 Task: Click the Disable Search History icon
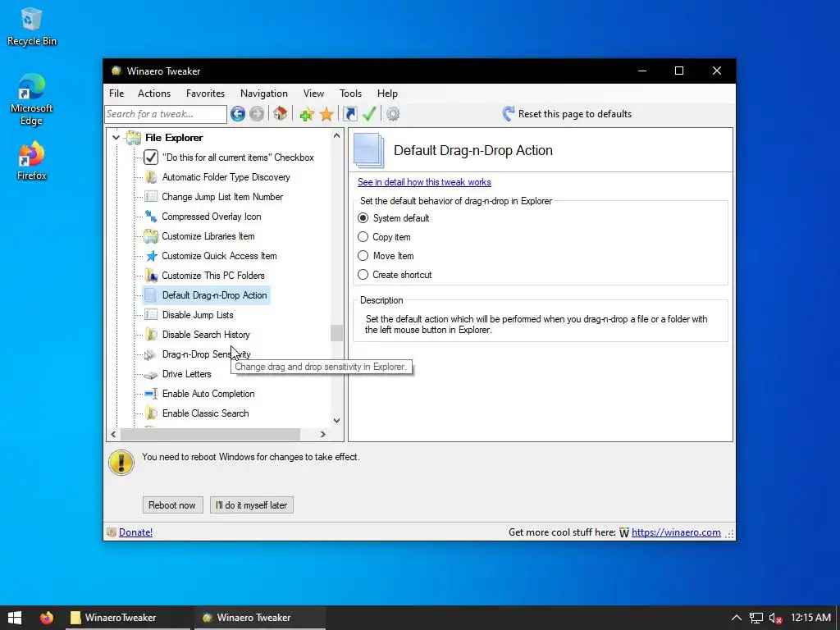click(151, 335)
